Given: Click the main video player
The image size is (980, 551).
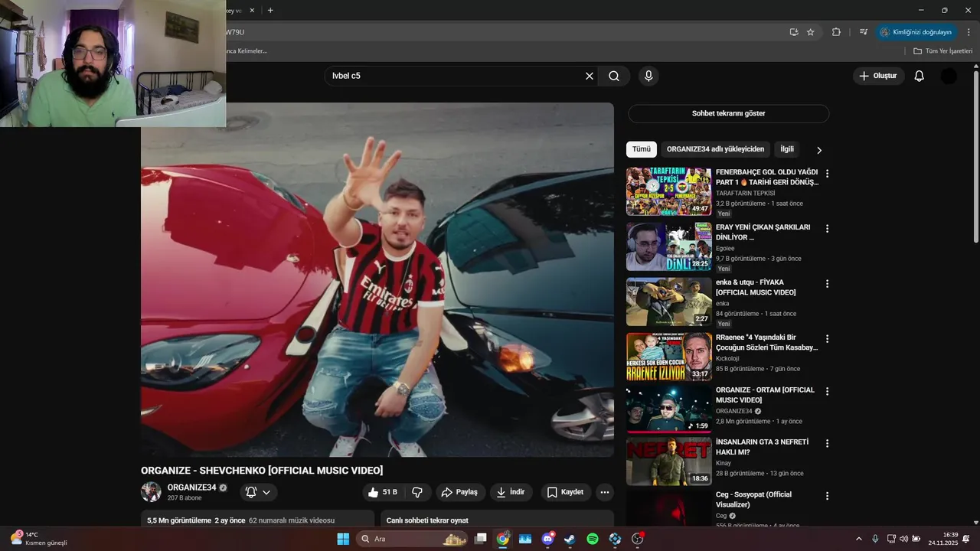Looking at the screenshot, I should 377,280.
